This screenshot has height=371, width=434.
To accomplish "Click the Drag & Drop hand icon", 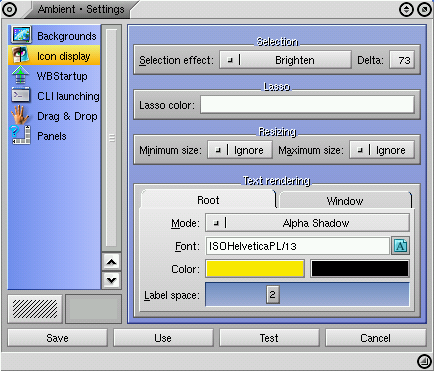I will tap(20, 115).
